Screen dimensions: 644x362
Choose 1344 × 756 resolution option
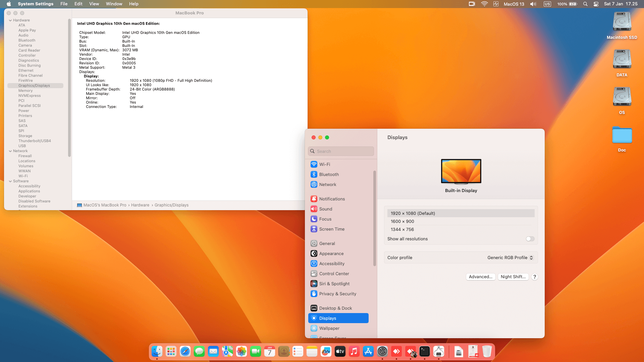(402, 229)
